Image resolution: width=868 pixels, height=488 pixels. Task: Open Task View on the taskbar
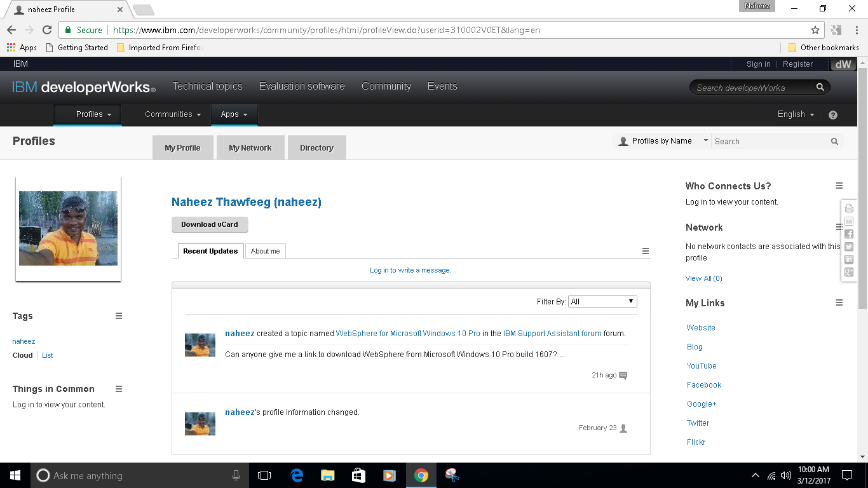(264, 475)
